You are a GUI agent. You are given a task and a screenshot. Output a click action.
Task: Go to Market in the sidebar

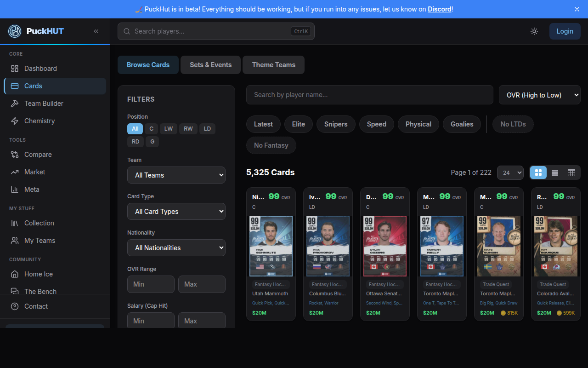coord(34,172)
